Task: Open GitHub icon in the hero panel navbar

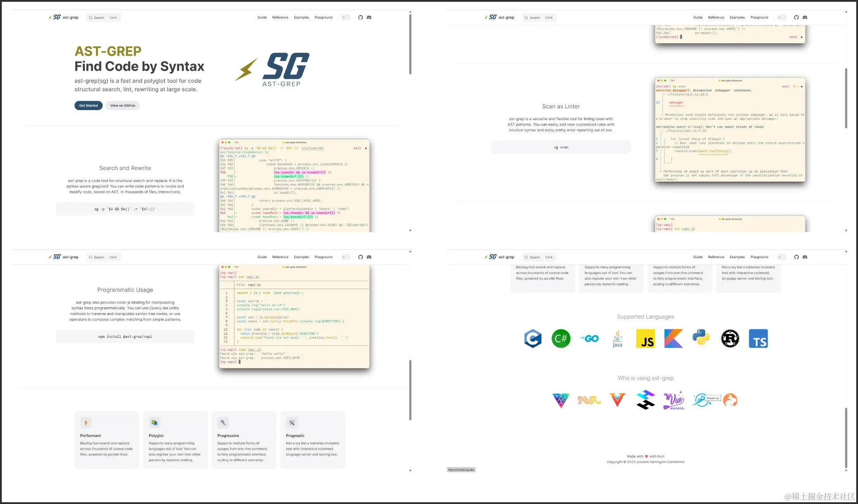Action: (x=360, y=18)
